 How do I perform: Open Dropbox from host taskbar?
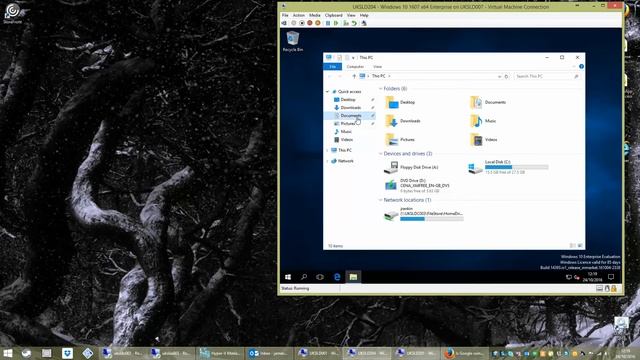click(67, 353)
